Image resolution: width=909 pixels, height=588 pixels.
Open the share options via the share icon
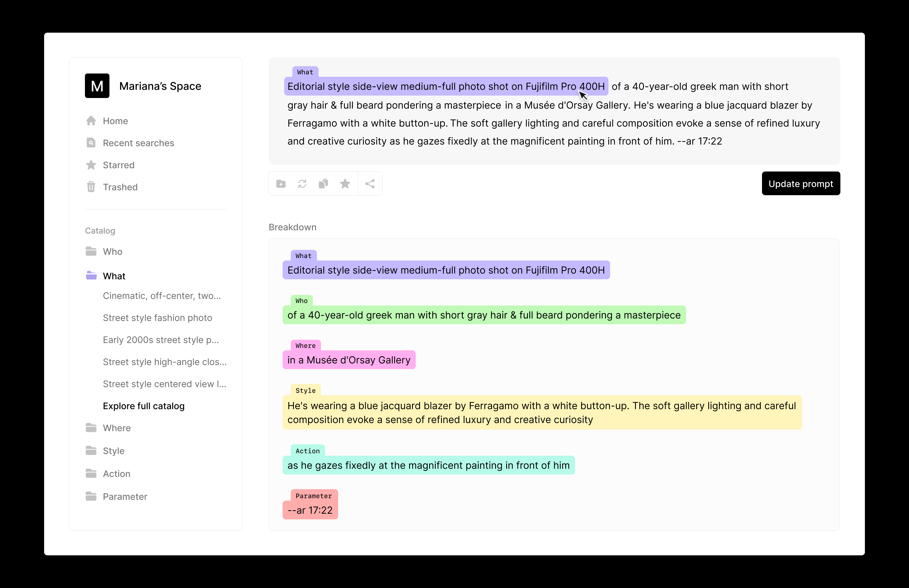(370, 183)
